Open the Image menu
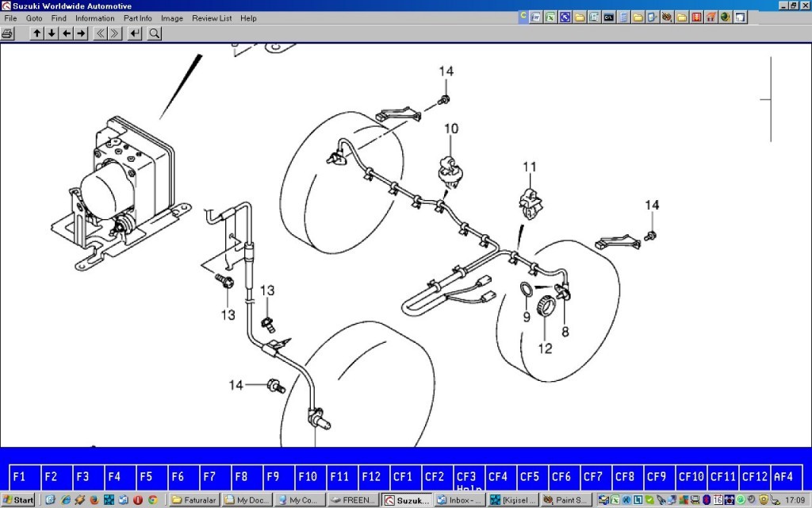Screen dimensions: 812x508 (171, 18)
